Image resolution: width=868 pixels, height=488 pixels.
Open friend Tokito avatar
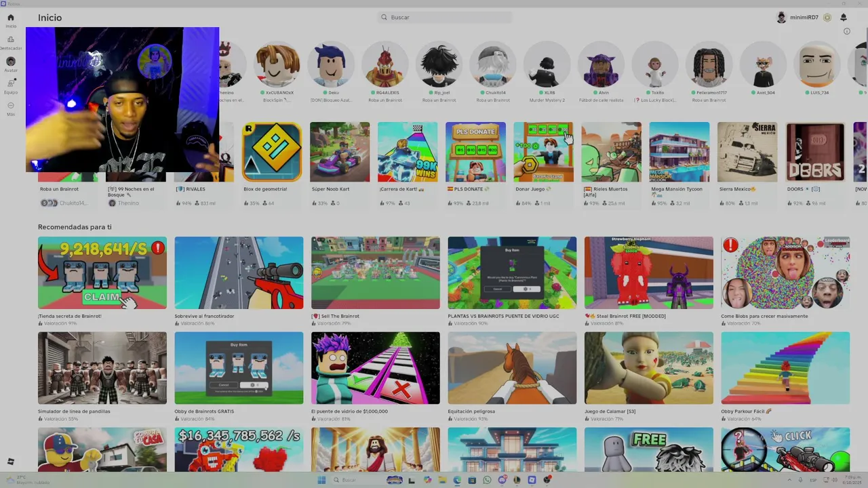(655, 64)
